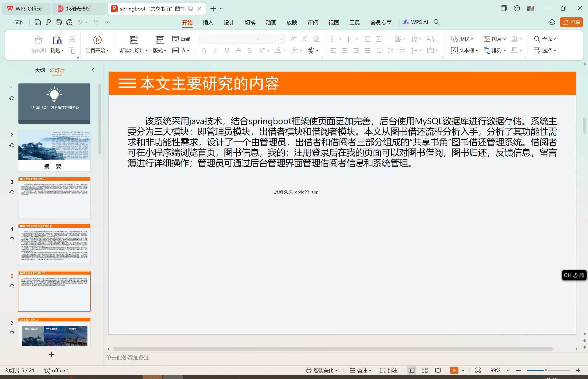This screenshot has width=588, height=379.
Task: Click the zoom out minus icon
Action: click(x=518, y=370)
